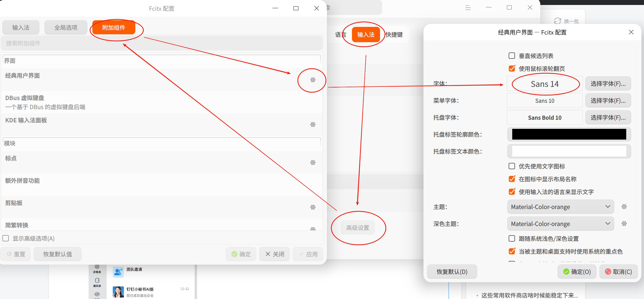Open settings gear for 剪贴板 module
The image size is (644, 299).
pyautogui.click(x=313, y=207)
